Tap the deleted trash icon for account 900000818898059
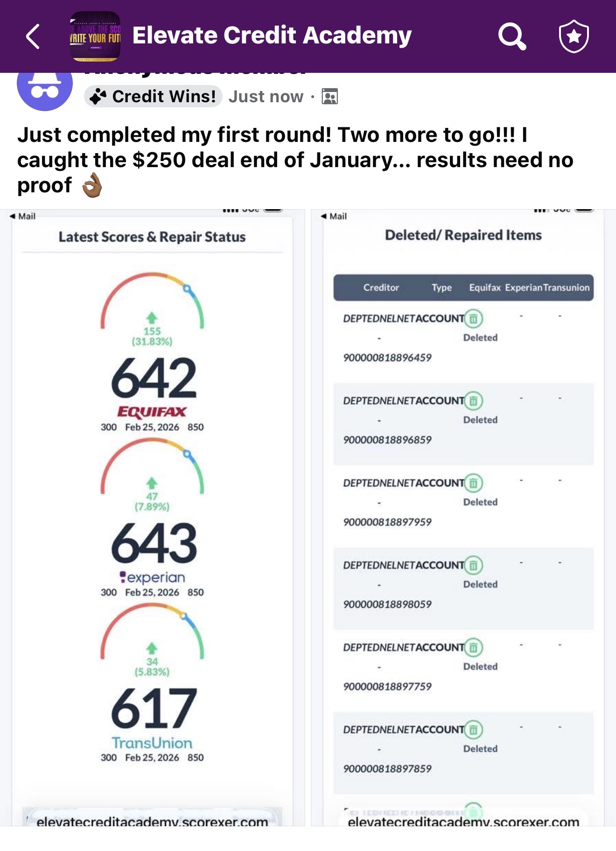The width and height of the screenshot is (616, 851). coord(473,565)
